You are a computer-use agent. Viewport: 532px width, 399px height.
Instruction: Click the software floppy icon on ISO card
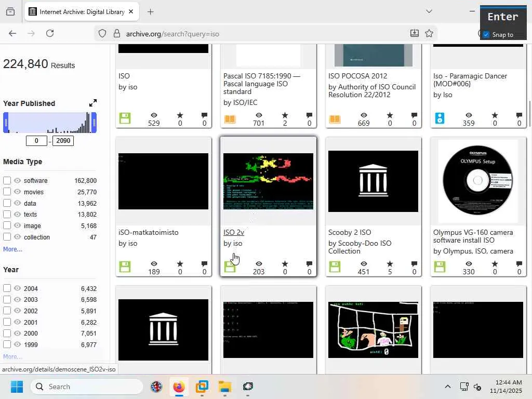pyautogui.click(x=125, y=118)
